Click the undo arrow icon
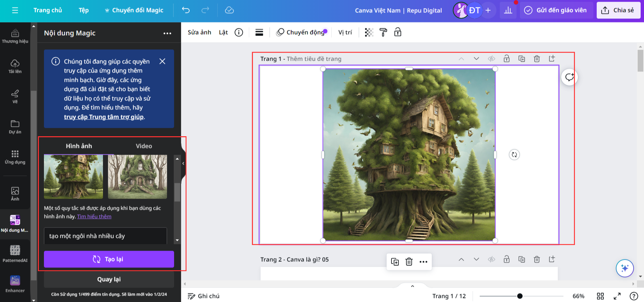 (x=186, y=10)
